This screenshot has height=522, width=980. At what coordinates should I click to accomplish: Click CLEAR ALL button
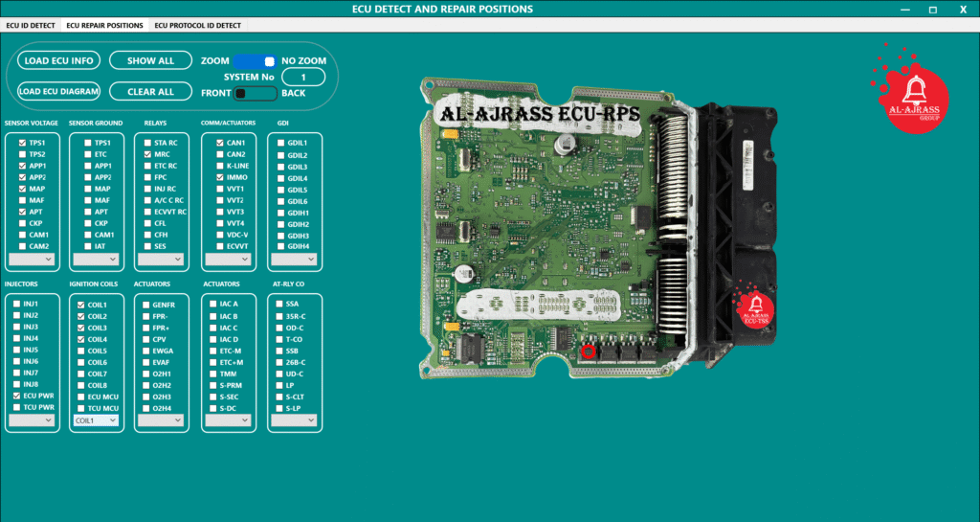click(x=150, y=91)
